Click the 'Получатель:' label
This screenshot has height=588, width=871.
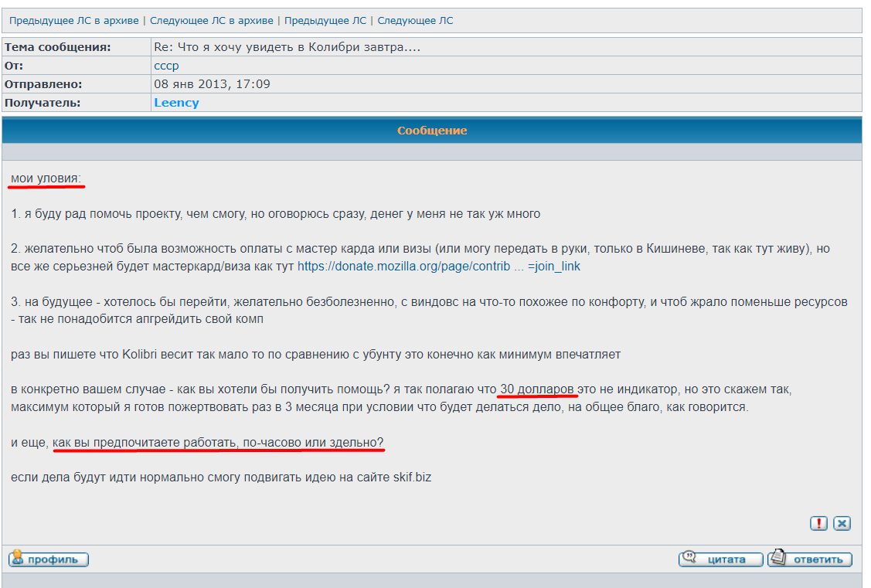coord(43,103)
